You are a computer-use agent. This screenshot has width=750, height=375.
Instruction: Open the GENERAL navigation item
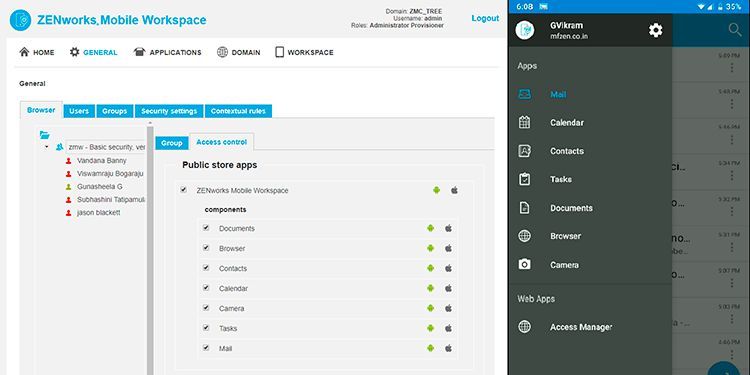pyautogui.click(x=93, y=52)
